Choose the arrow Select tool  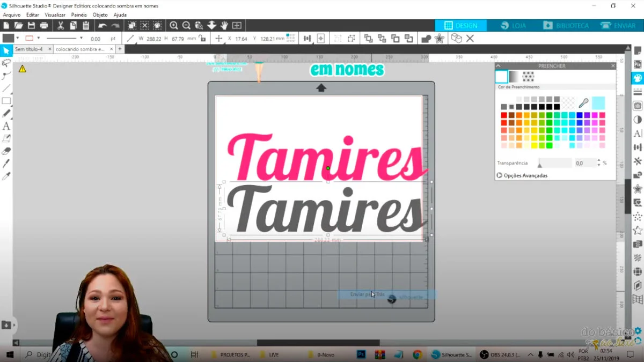coord(6,50)
